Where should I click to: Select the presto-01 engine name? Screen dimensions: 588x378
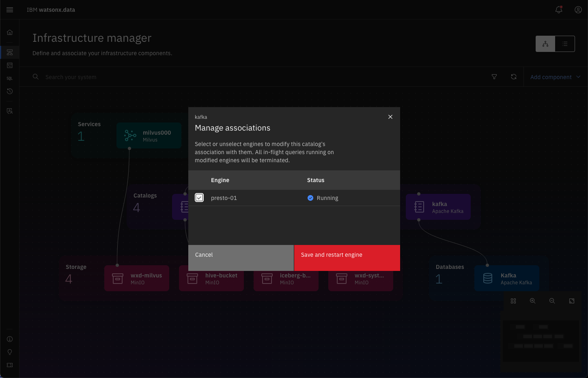(x=224, y=198)
